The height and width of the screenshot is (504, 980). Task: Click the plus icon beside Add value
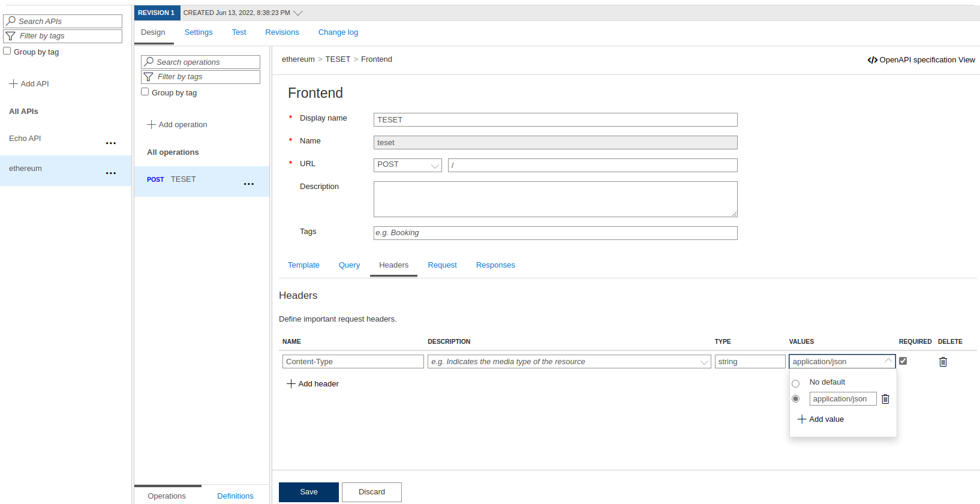click(802, 419)
